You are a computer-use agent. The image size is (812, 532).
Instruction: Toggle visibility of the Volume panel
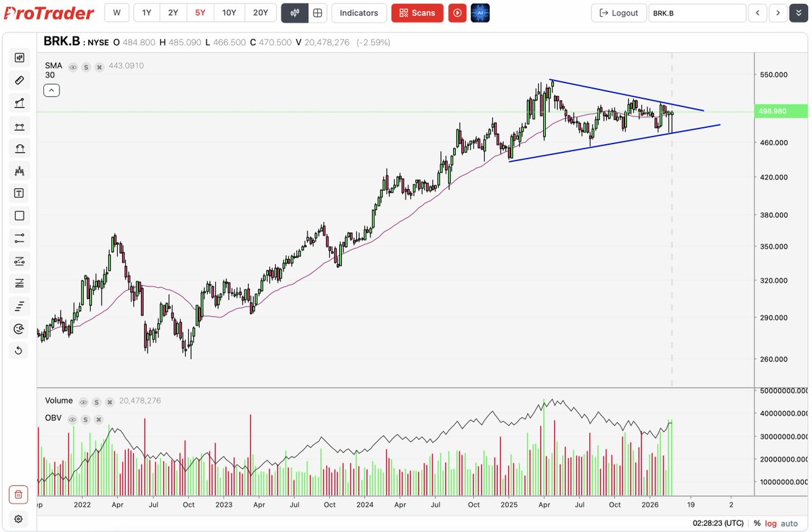(x=83, y=401)
